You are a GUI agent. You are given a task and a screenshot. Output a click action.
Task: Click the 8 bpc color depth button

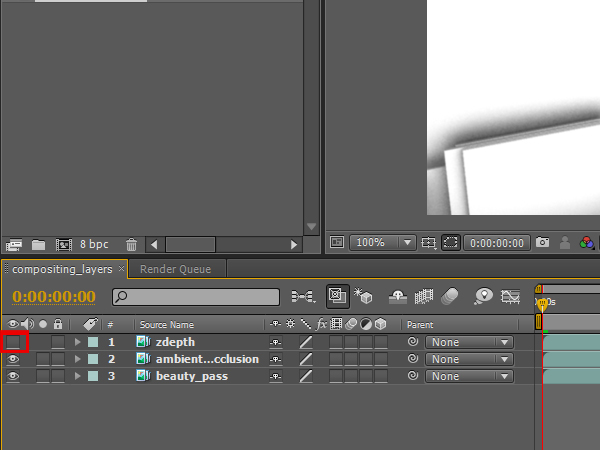point(94,244)
